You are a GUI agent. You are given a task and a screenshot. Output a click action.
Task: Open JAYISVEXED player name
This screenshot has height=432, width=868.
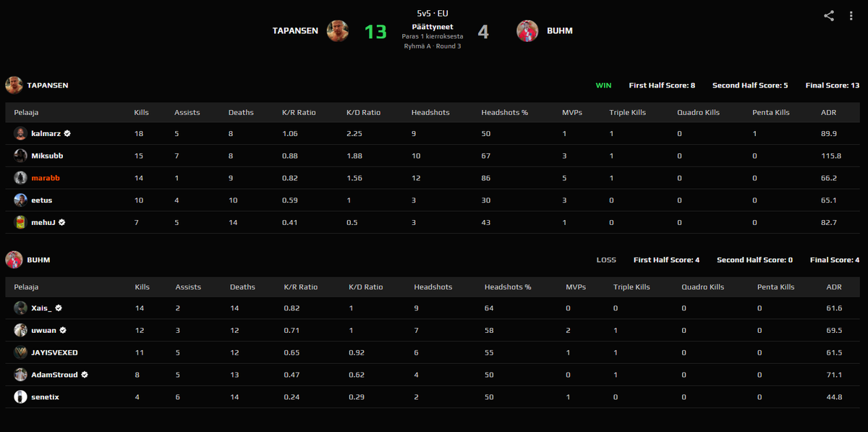coord(54,352)
